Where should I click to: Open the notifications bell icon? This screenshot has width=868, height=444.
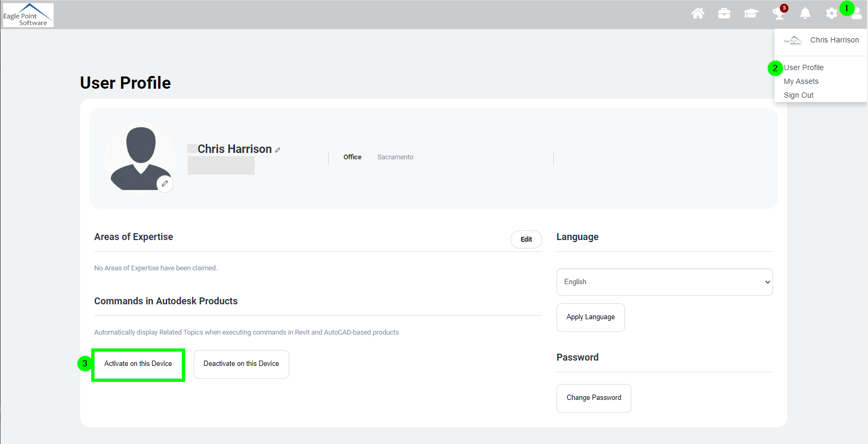[x=805, y=13]
